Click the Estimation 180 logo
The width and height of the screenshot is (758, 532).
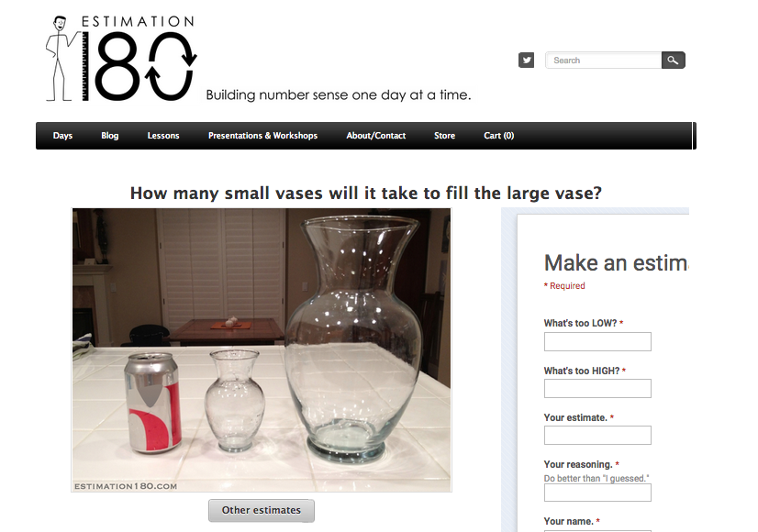pyautogui.click(x=121, y=58)
